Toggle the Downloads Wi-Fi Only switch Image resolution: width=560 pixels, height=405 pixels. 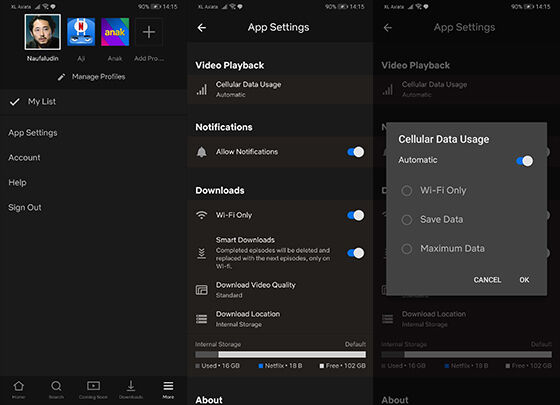(x=355, y=215)
